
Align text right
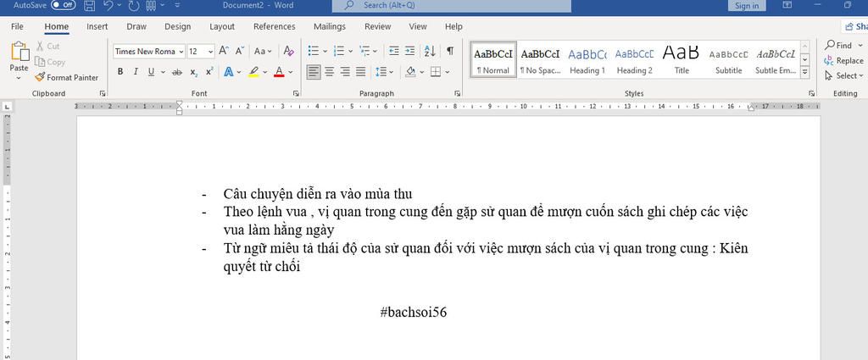tap(345, 72)
